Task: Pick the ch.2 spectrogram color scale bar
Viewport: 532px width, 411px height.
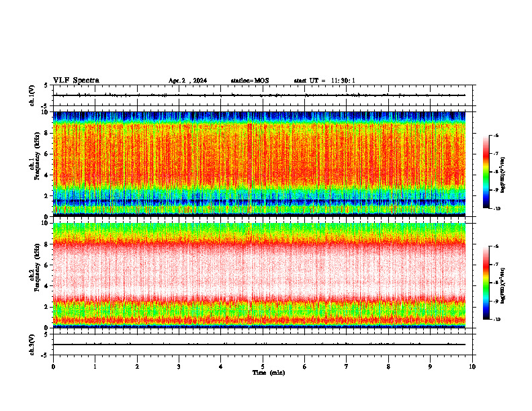Action: pyautogui.click(x=486, y=283)
